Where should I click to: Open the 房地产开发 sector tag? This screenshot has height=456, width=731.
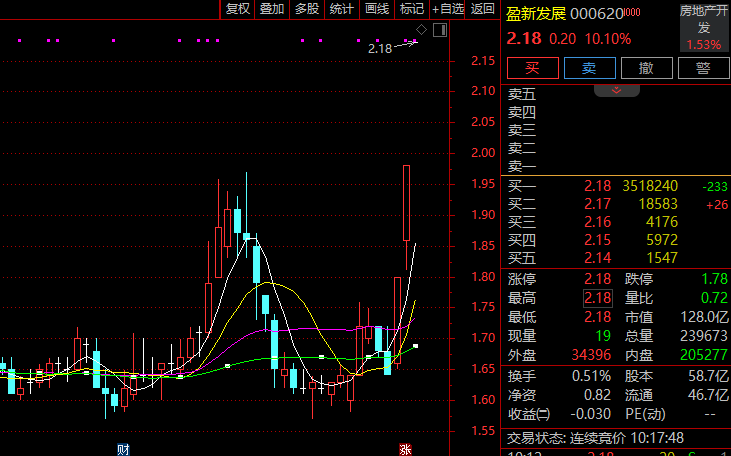click(702, 19)
